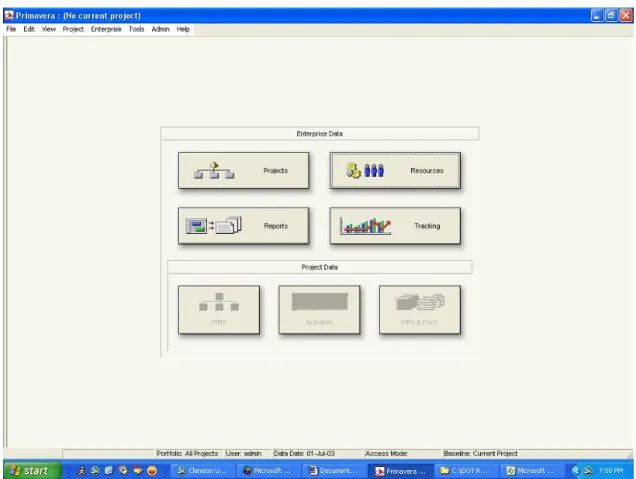
Task: Minimize the Primavera window
Action: (x=597, y=16)
